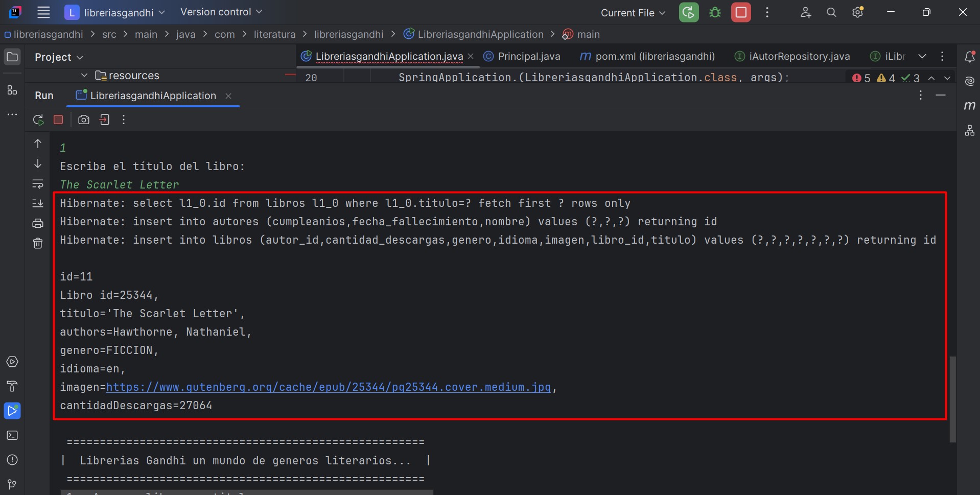The image size is (980, 495).
Task: Open the Git version control tool window
Action: point(12,484)
